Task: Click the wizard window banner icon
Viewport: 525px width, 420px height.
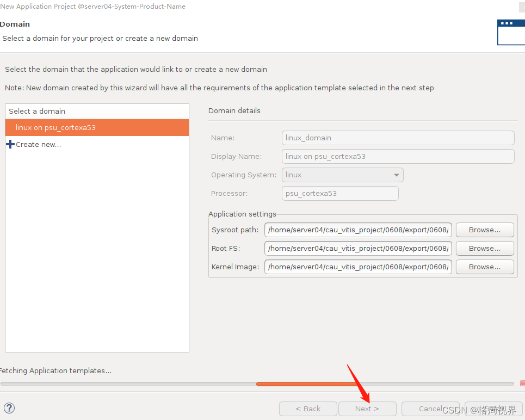Action: (511, 32)
